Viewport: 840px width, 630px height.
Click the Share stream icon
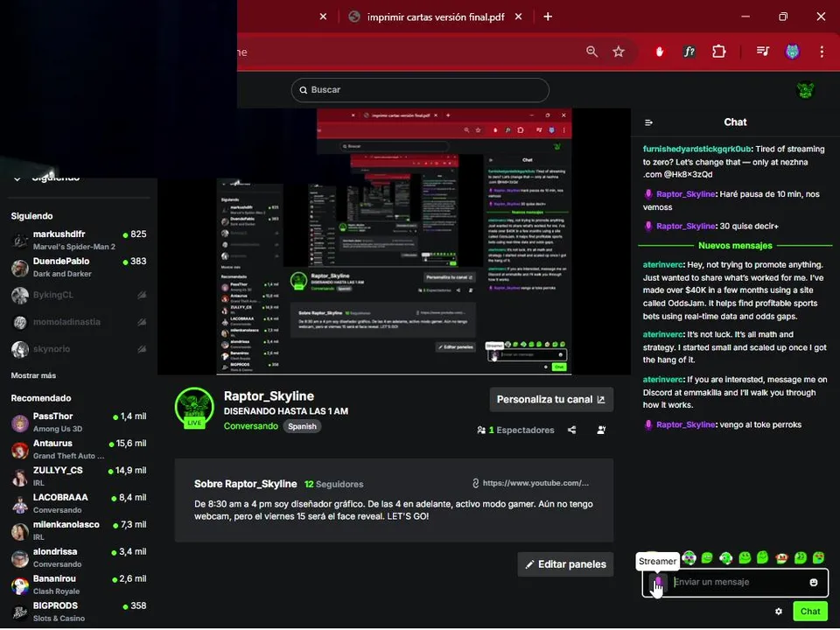tap(571, 430)
